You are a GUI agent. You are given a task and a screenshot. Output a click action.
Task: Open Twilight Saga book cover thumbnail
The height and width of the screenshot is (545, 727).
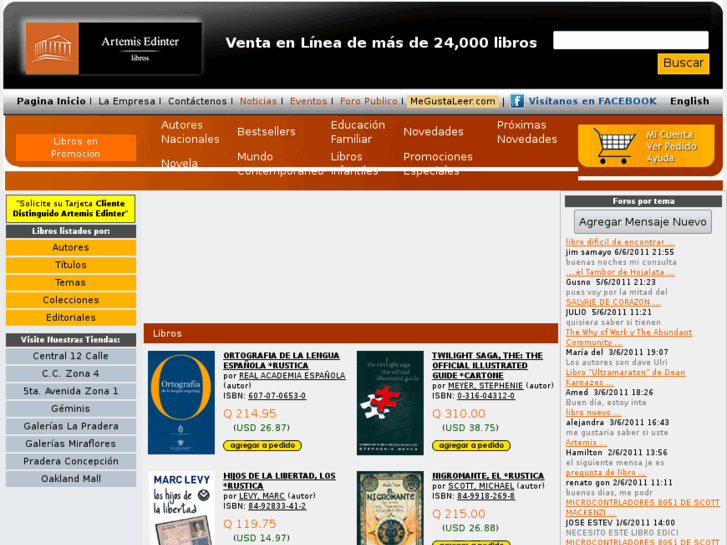390,403
